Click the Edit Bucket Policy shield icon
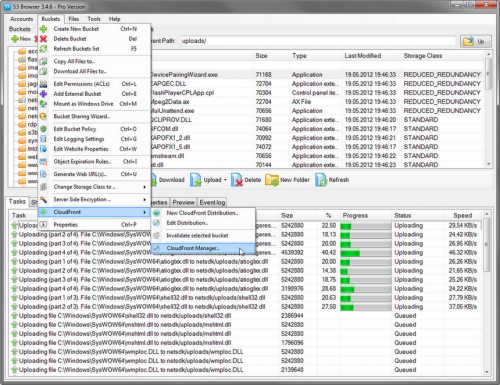The height and width of the screenshot is (385, 500). [x=43, y=129]
